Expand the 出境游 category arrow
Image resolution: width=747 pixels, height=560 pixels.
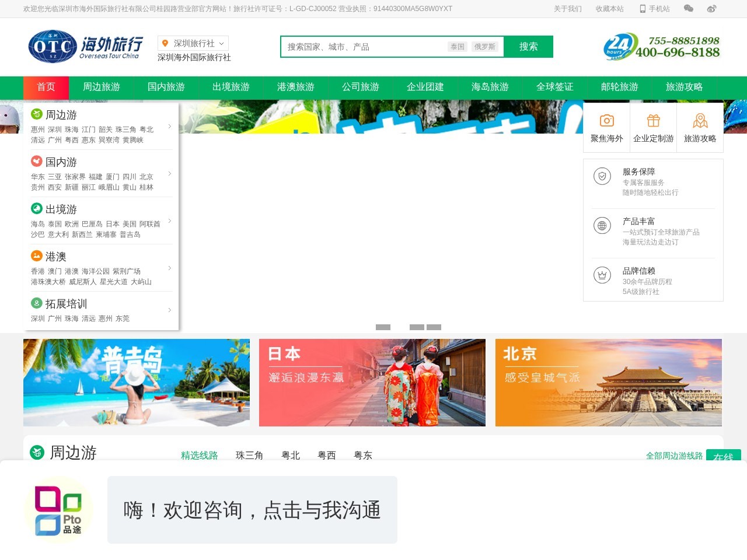pyautogui.click(x=170, y=221)
